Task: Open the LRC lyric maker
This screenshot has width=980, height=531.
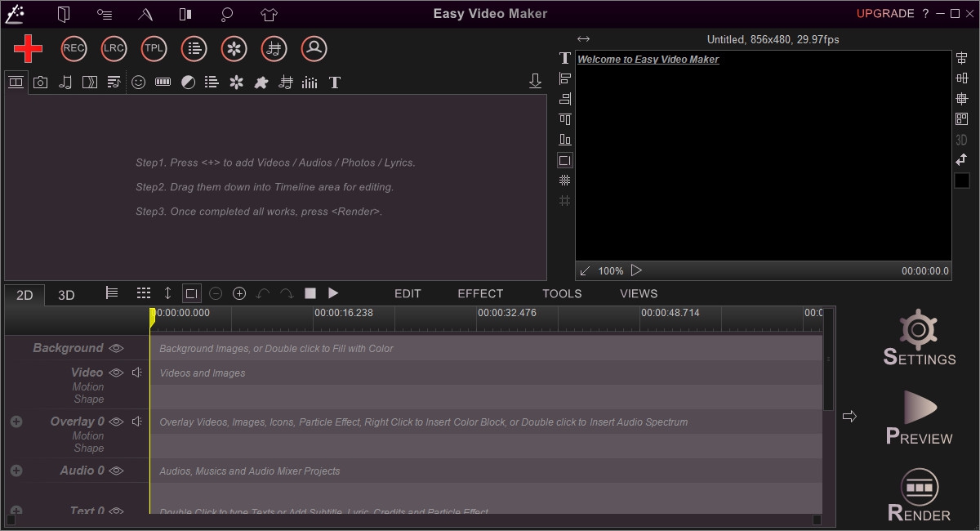Action: click(x=114, y=48)
